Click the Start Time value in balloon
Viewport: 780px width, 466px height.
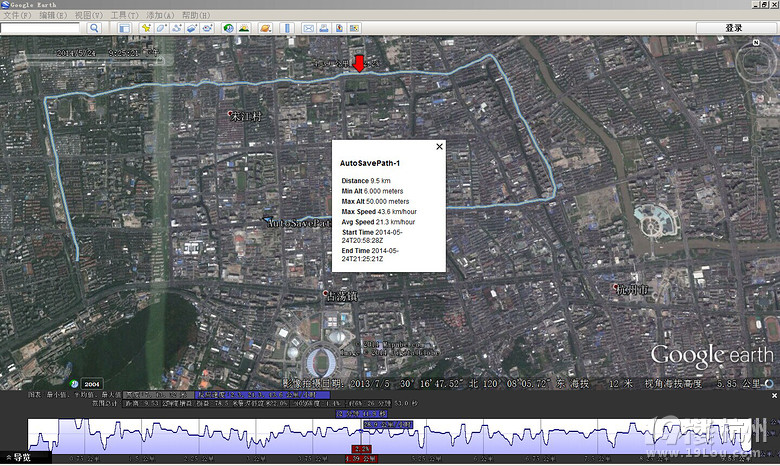[373, 236]
